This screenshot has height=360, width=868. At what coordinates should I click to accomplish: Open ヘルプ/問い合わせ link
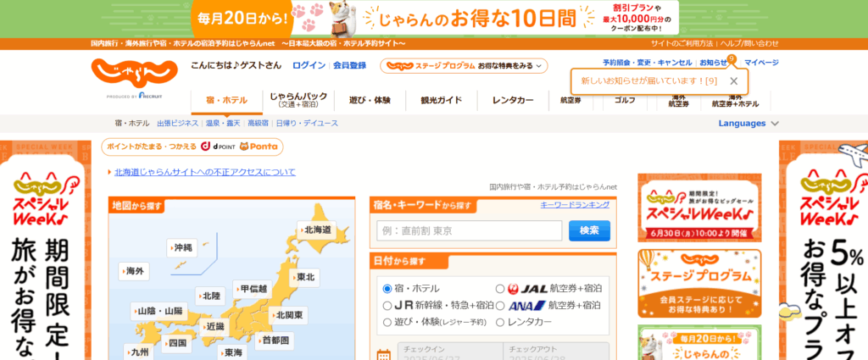tap(748, 44)
